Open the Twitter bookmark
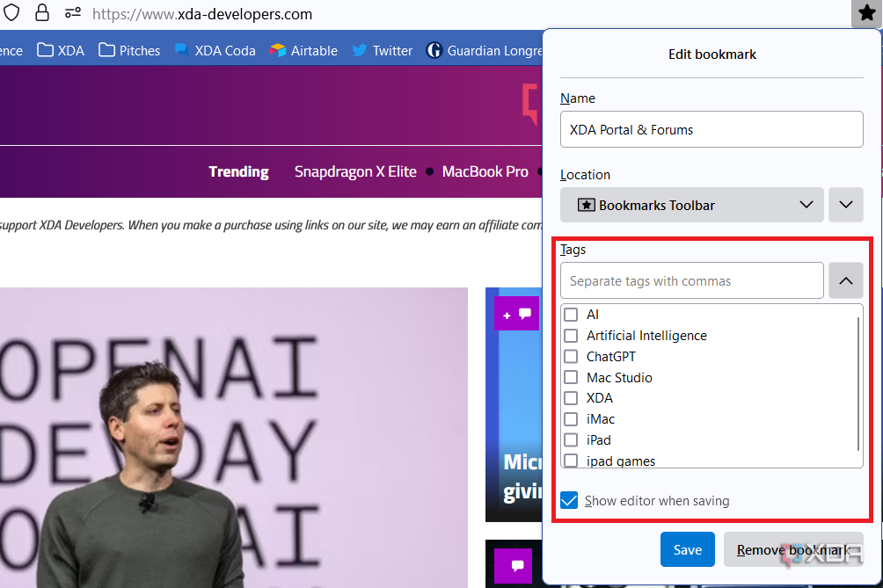Viewport: 883px width, 588px height. point(383,51)
